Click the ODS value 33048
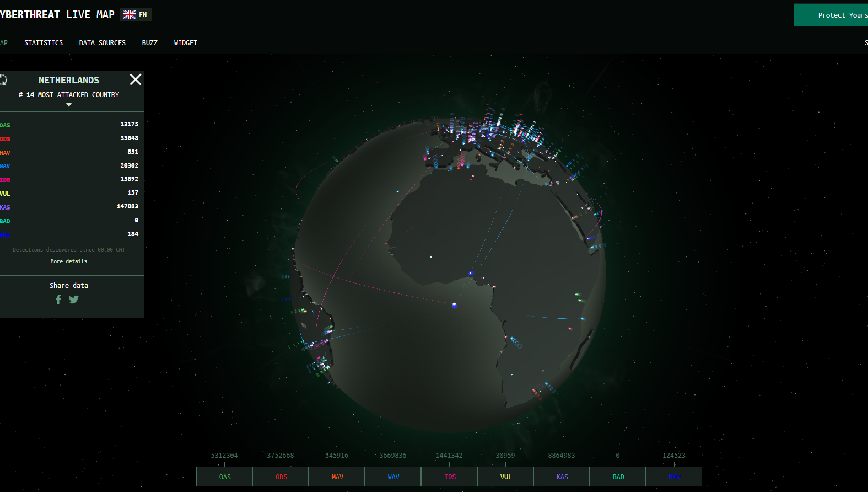868x492 pixels. coord(129,138)
